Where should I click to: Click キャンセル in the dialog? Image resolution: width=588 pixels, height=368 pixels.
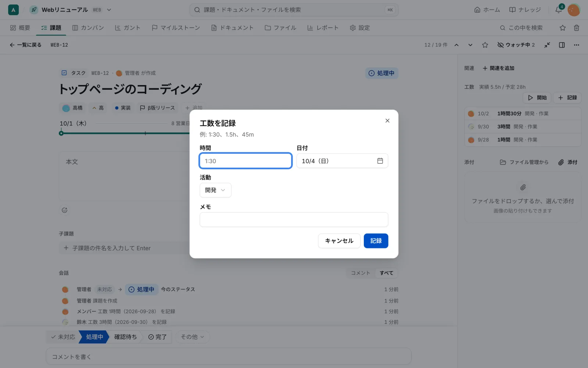tap(339, 241)
